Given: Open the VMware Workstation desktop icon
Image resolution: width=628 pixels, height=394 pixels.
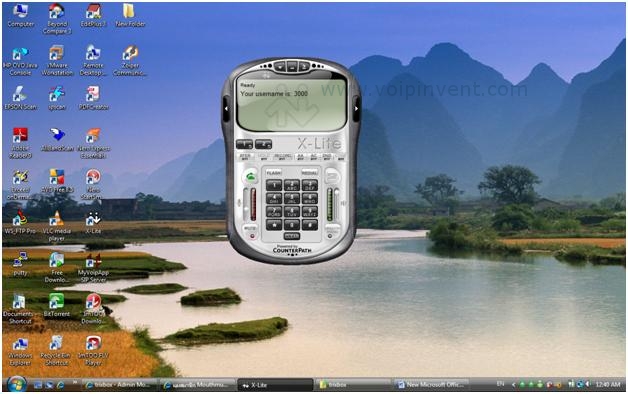Looking at the screenshot, I should pyautogui.click(x=57, y=60).
